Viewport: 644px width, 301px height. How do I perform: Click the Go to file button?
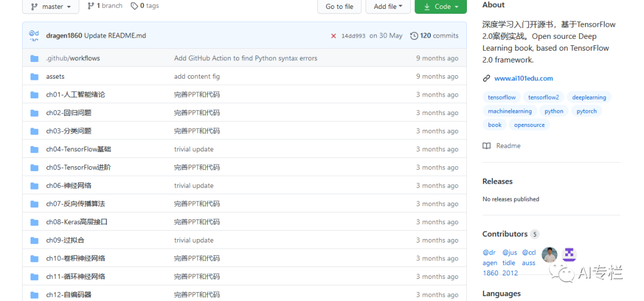339,7
